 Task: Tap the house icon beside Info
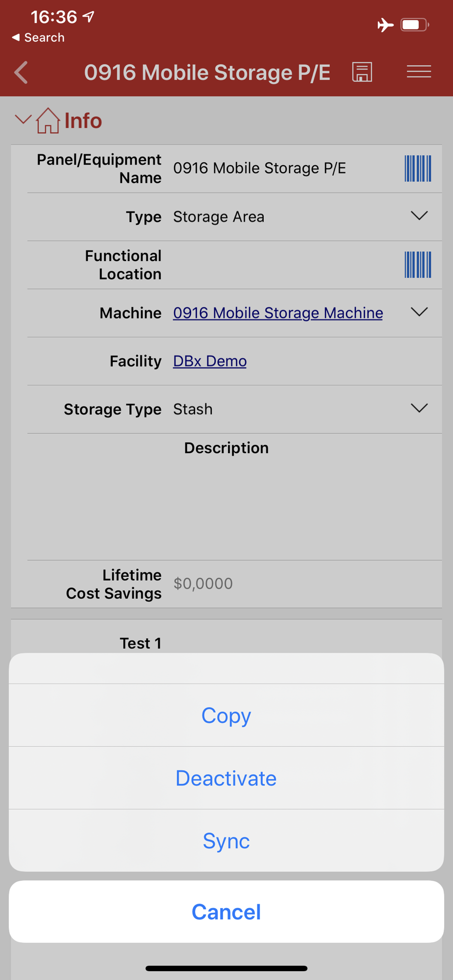48,121
